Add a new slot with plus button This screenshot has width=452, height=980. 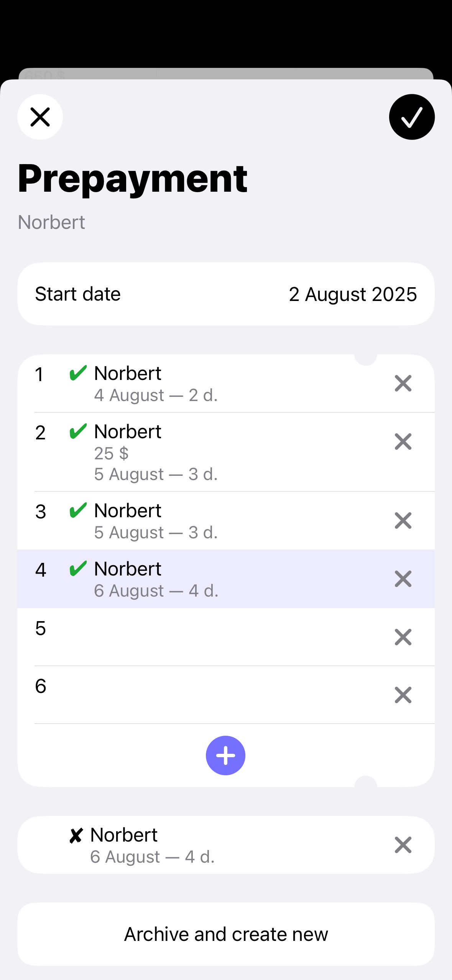coord(225,755)
